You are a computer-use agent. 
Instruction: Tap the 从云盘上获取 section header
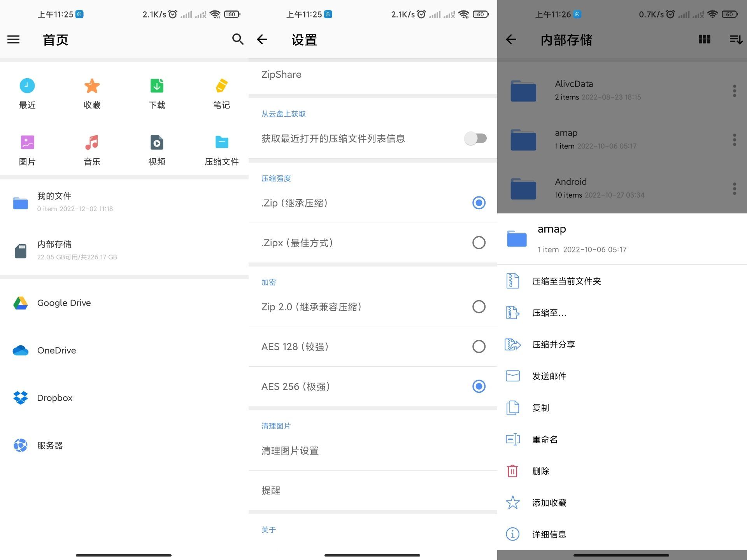point(284,114)
